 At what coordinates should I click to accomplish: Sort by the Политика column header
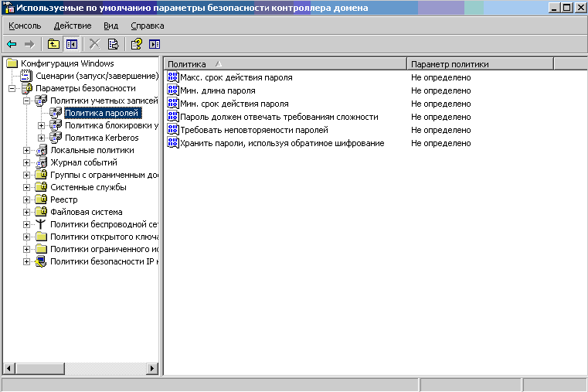(285, 64)
